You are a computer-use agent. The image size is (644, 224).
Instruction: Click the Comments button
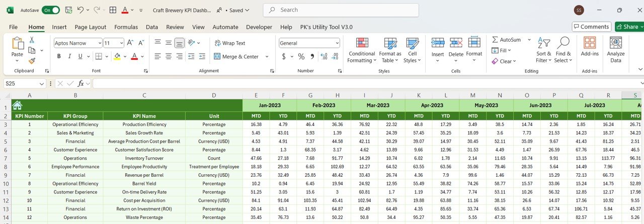pyautogui.click(x=591, y=27)
